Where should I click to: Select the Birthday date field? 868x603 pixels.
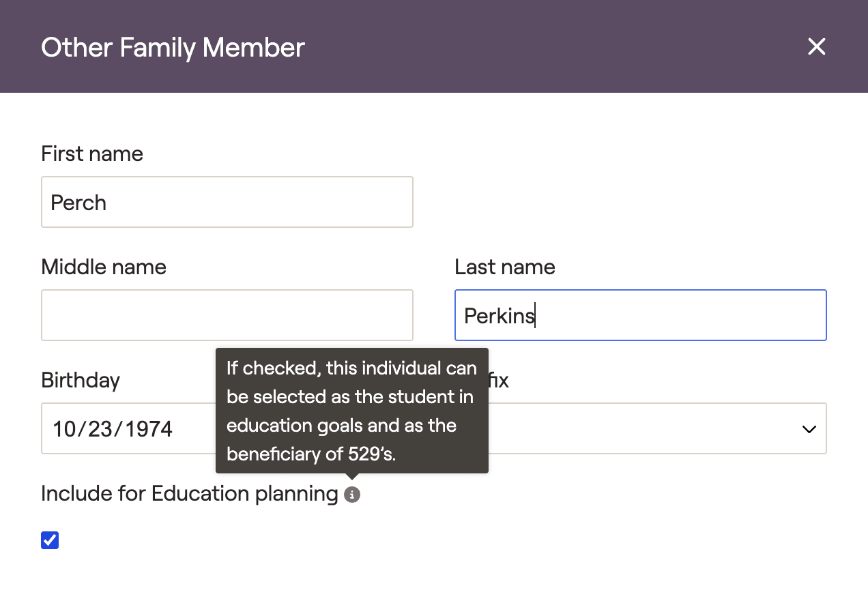point(130,429)
